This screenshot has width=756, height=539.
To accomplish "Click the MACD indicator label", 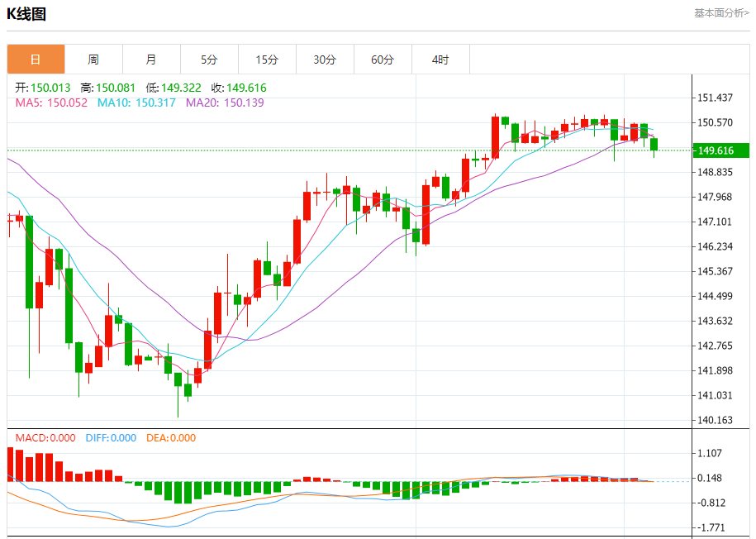I will [x=45, y=438].
